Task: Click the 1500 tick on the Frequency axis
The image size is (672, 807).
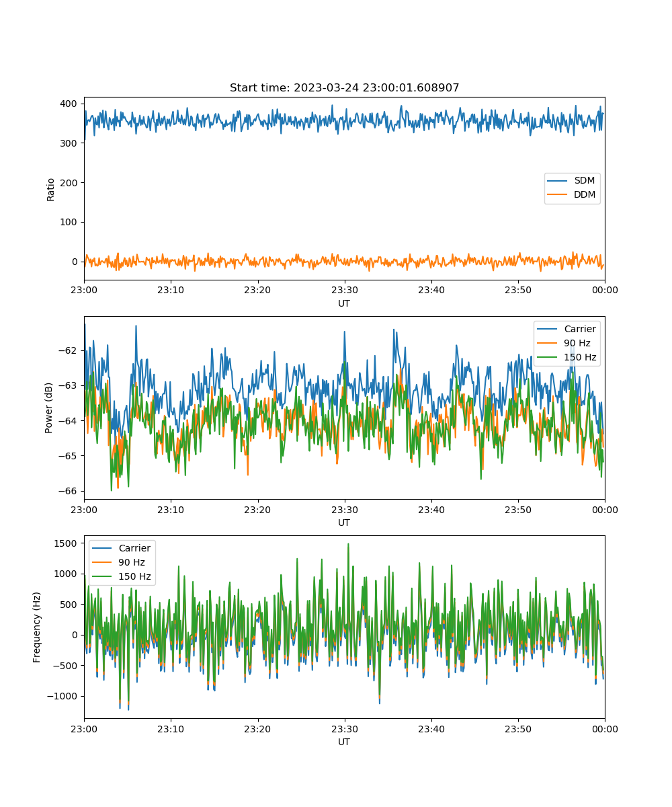Action: click(67, 543)
